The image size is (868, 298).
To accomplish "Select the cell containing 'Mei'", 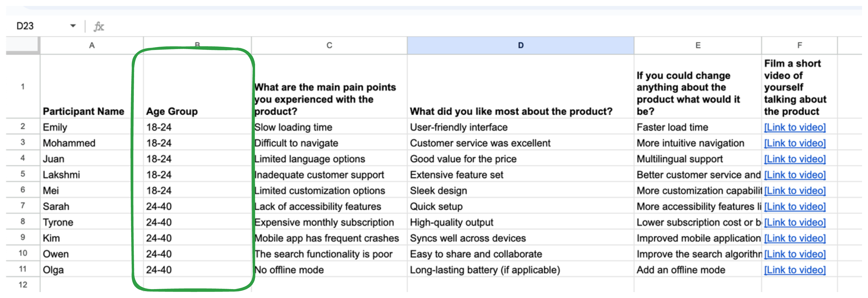I will (x=92, y=189).
